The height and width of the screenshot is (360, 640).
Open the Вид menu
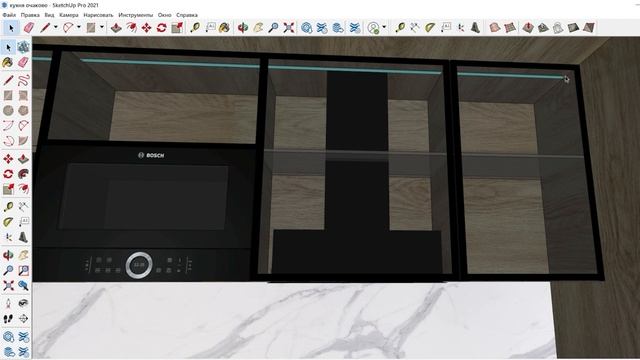tap(49, 15)
